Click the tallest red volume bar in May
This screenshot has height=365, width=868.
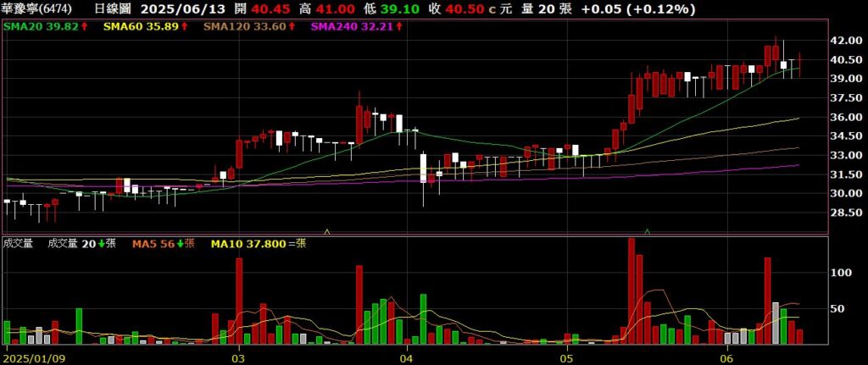[x=632, y=290]
